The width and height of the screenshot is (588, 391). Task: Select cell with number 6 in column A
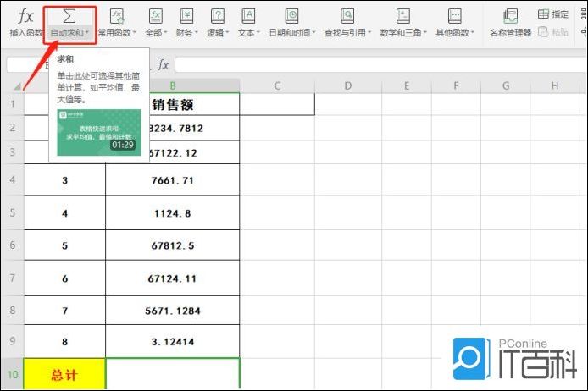(64, 278)
